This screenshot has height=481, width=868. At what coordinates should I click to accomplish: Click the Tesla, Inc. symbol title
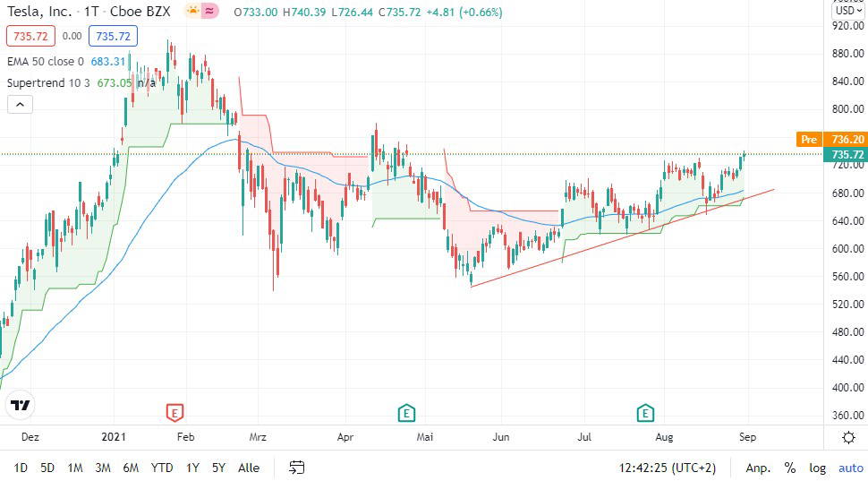pos(38,11)
